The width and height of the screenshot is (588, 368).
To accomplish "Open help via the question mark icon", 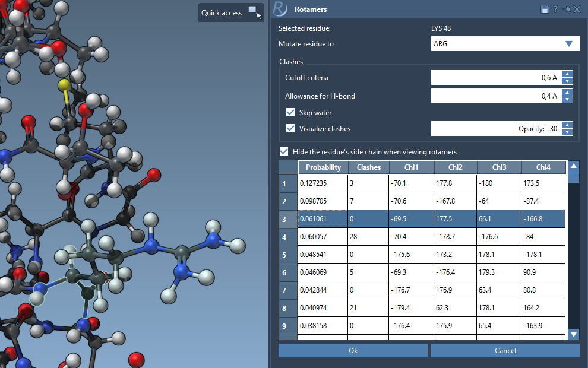I will (555, 9).
